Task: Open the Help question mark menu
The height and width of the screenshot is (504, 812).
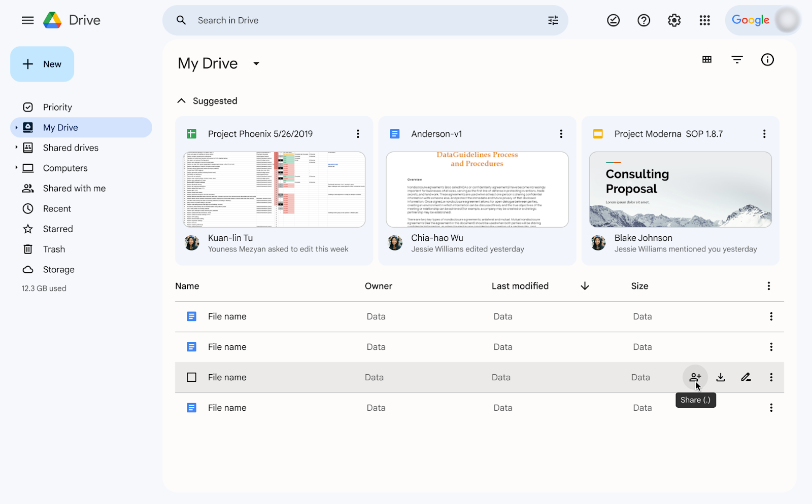Action: click(644, 20)
